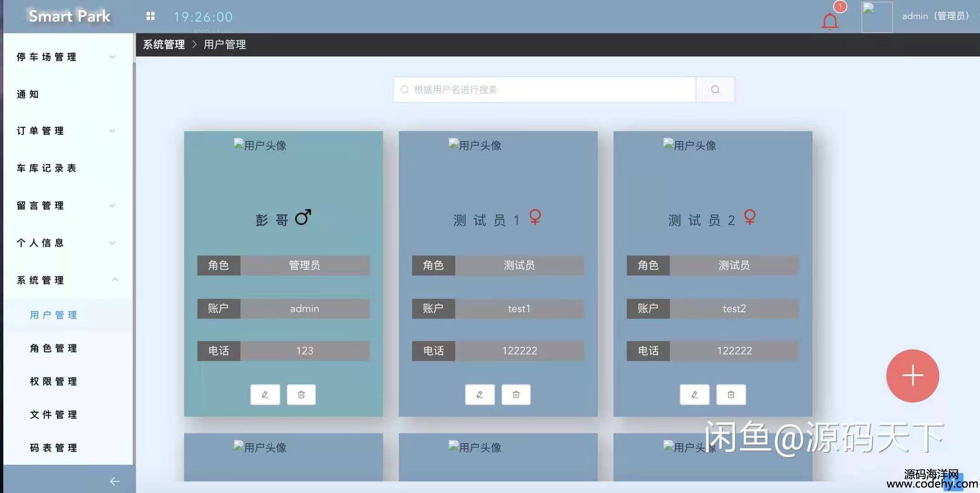
Task: Expand the 留言管理 menu chevron
Action: 112,205
